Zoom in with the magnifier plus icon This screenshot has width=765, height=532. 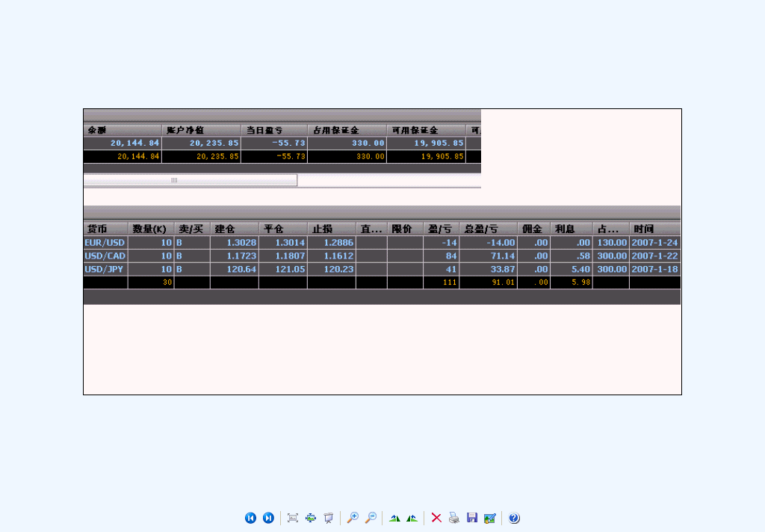pos(353,518)
